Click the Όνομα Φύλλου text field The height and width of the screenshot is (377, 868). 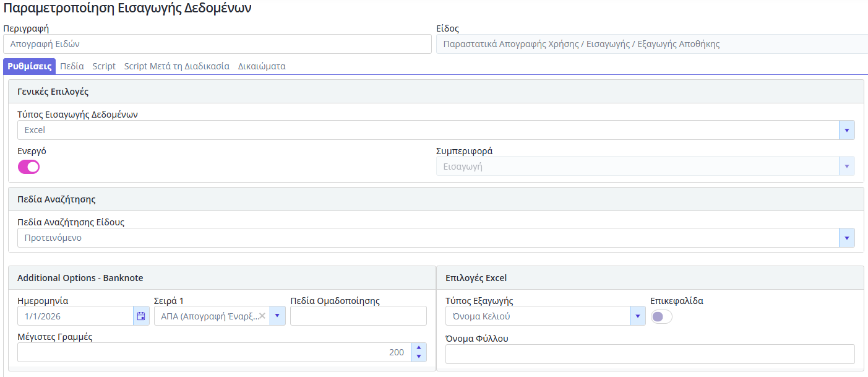click(650, 354)
